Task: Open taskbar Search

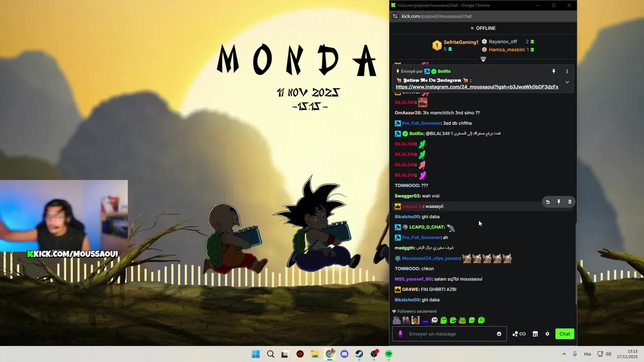Action: (x=271, y=354)
